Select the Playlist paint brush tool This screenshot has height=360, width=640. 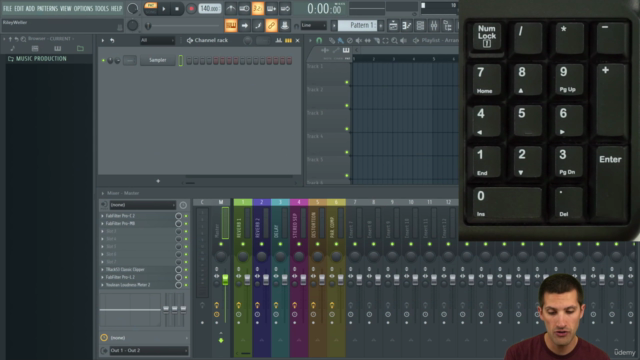click(x=341, y=40)
